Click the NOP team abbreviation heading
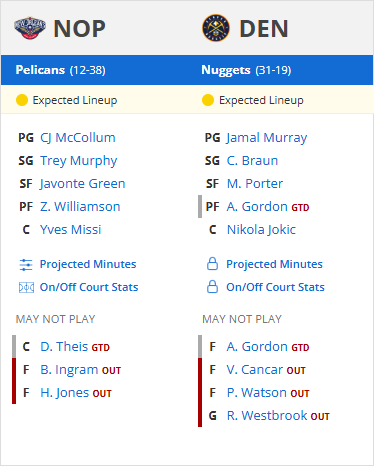The image size is (374, 466). point(79,29)
